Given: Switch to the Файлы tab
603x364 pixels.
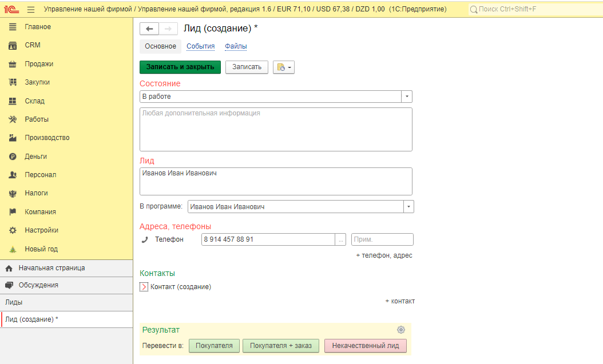Looking at the screenshot, I should (236, 46).
